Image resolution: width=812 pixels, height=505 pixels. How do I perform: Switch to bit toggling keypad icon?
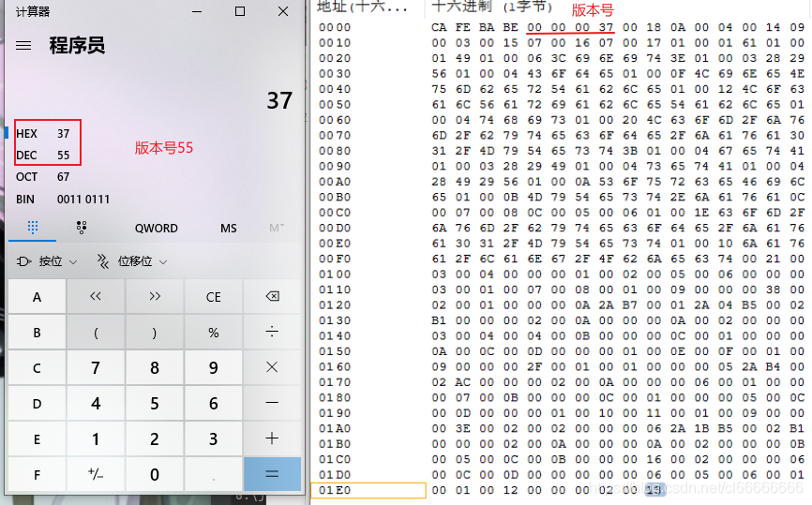click(82, 228)
